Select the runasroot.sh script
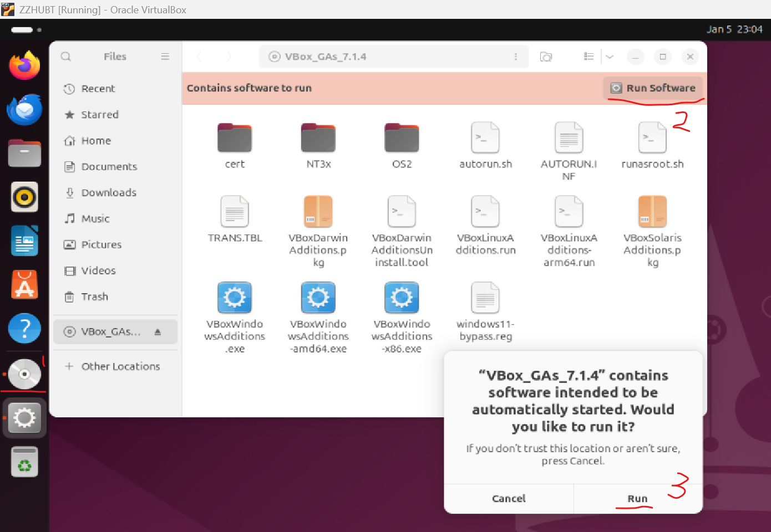The width and height of the screenshot is (771, 532). point(652,146)
